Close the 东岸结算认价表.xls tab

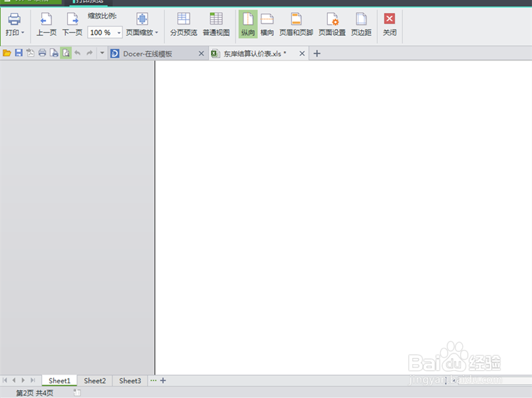[x=302, y=54]
